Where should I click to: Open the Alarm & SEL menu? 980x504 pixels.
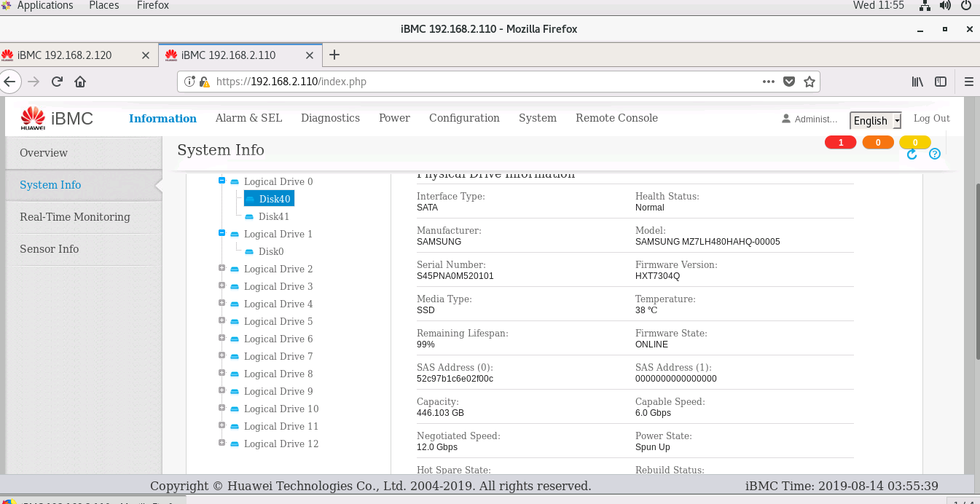248,118
